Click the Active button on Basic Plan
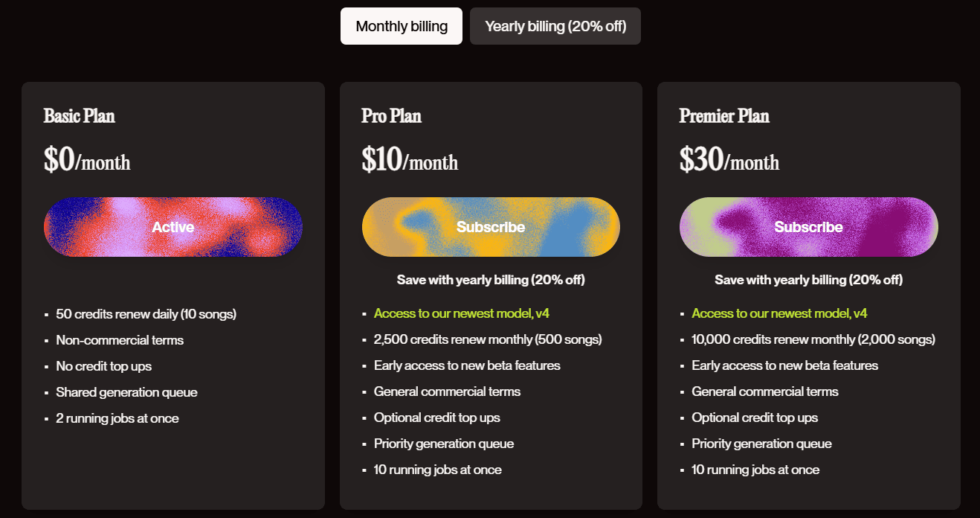The width and height of the screenshot is (980, 518). (x=173, y=227)
